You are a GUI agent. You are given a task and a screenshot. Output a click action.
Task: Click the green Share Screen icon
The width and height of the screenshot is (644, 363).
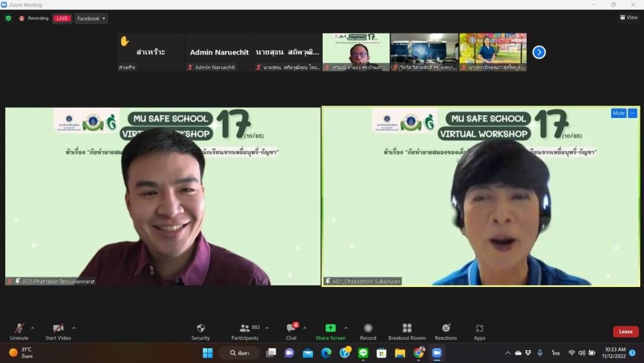click(x=330, y=328)
